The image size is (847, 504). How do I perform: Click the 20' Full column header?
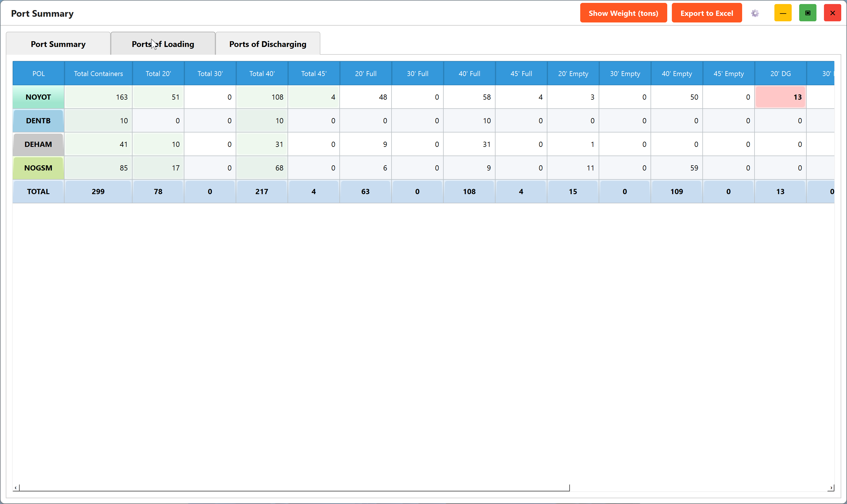(366, 73)
